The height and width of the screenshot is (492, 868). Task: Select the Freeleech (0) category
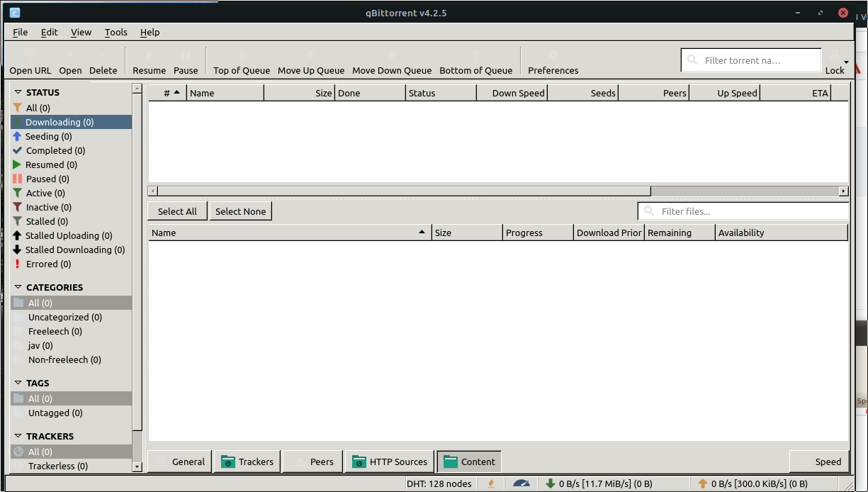click(x=71, y=331)
